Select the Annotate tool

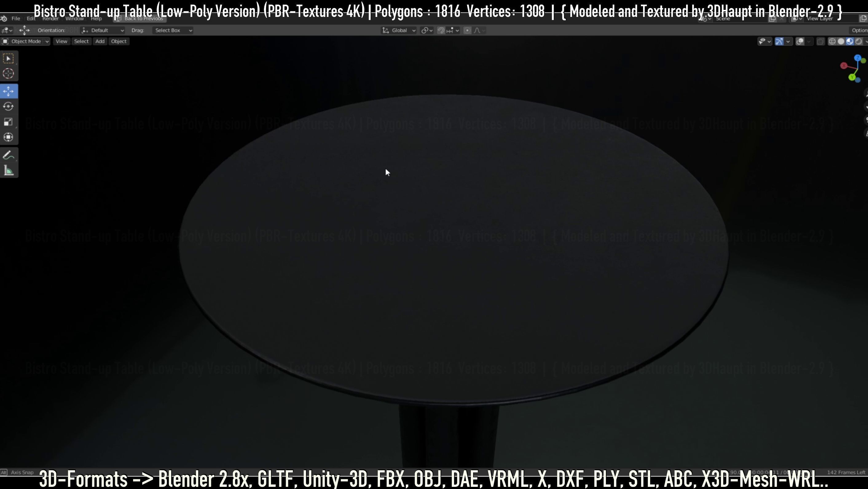pyautogui.click(x=8, y=156)
